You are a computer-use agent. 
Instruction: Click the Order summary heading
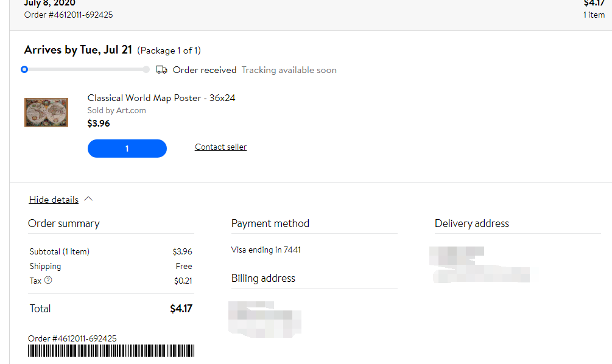[64, 223]
